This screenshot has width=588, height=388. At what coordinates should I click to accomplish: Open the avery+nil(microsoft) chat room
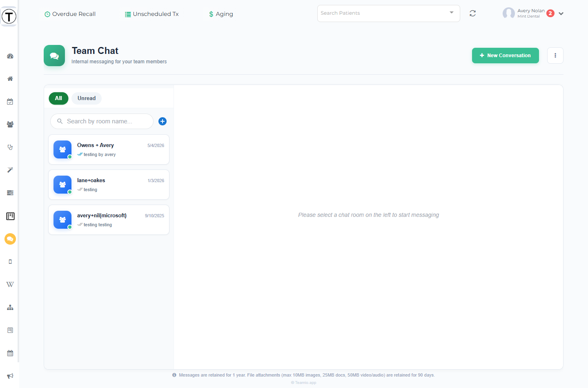point(109,220)
